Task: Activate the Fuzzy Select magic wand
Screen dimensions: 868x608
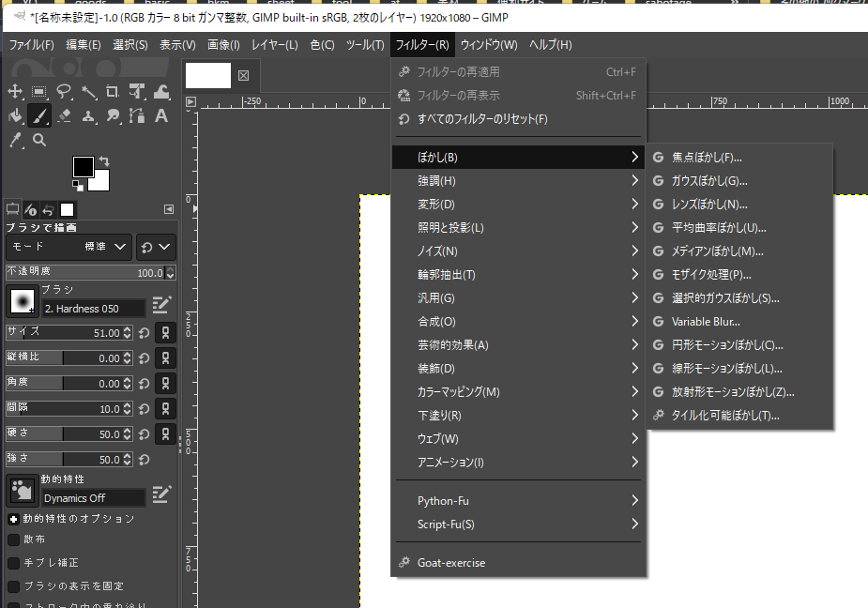Action: [88, 91]
